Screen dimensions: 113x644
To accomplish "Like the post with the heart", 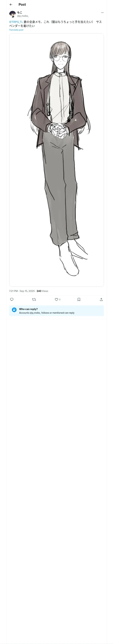I will tap(56, 299).
